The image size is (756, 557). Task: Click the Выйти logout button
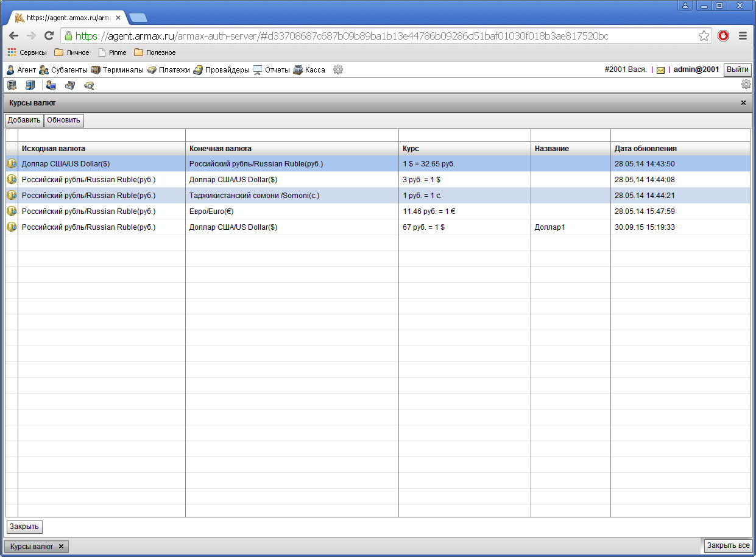point(738,69)
